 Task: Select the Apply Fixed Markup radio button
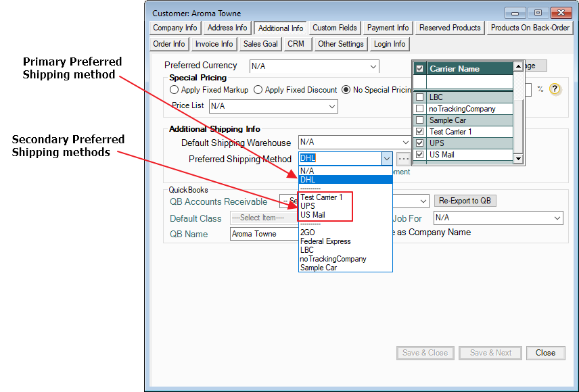(x=175, y=90)
